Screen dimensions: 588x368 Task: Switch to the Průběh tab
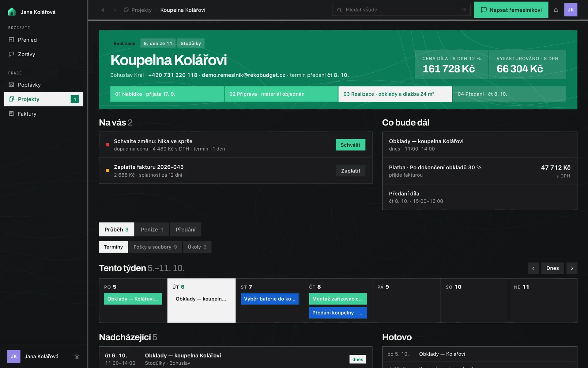tap(116, 229)
